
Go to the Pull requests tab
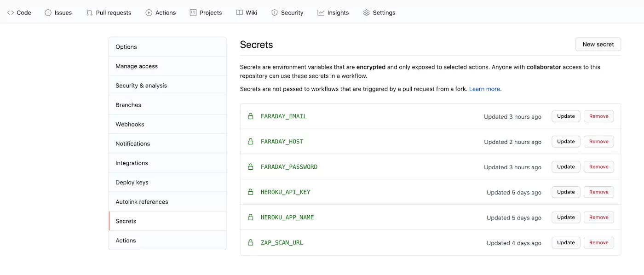point(109,12)
